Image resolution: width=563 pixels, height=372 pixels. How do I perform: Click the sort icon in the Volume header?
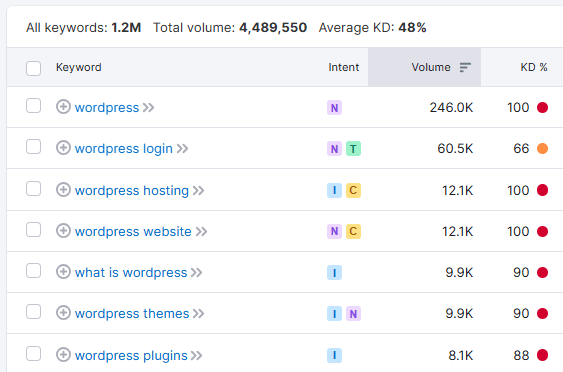[x=465, y=67]
